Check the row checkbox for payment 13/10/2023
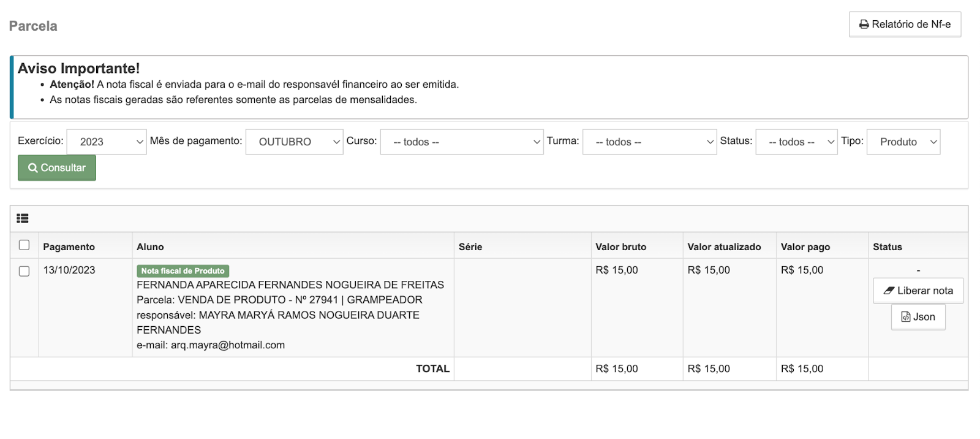Viewport: 980px width, 439px height. pos(24,271)
